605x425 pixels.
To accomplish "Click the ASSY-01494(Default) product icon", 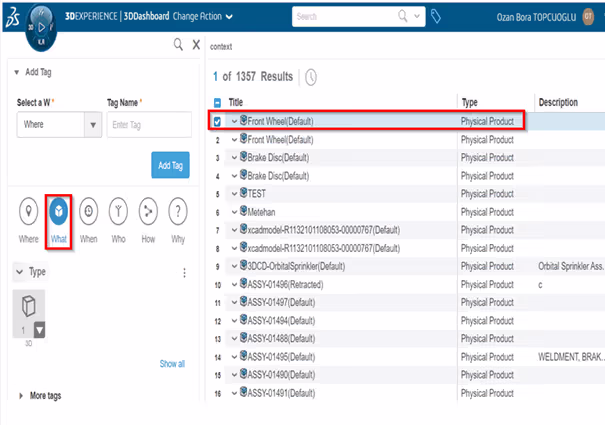I will tap(243, 320).
